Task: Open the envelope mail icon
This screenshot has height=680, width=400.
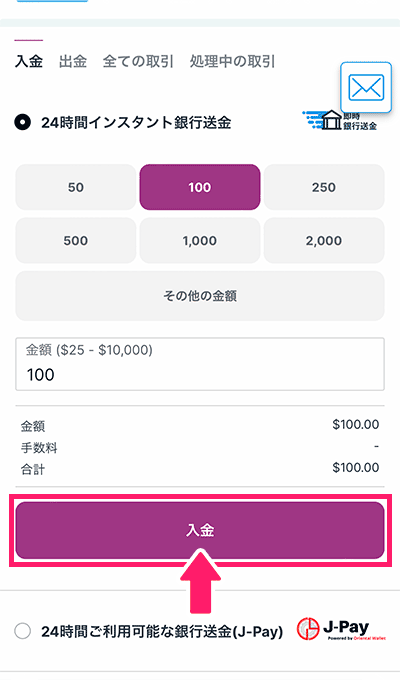Action: coord(366,88)
